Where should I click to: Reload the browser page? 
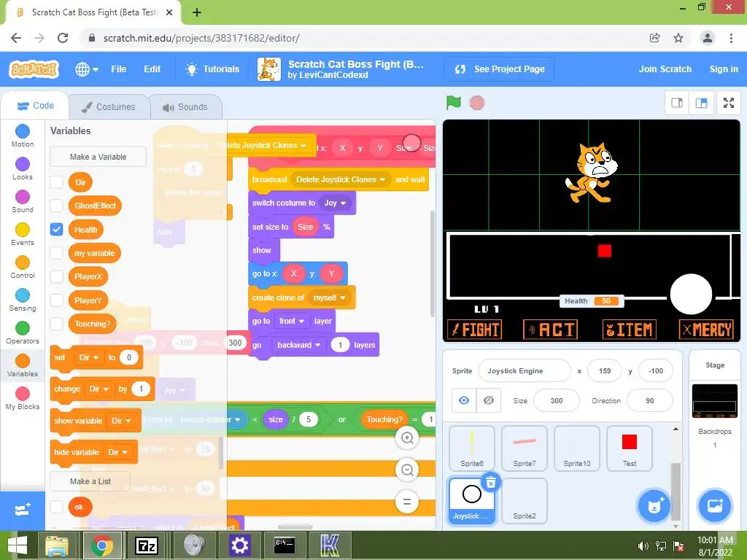[63, 38]
